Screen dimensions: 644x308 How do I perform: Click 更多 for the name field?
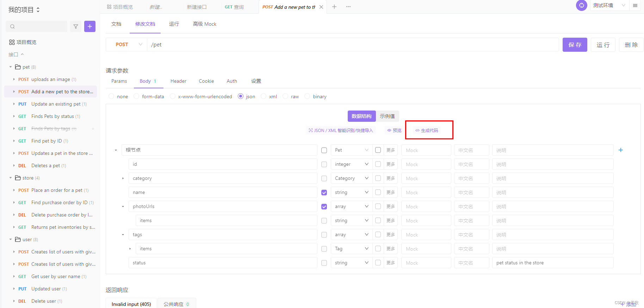[391, 193]
